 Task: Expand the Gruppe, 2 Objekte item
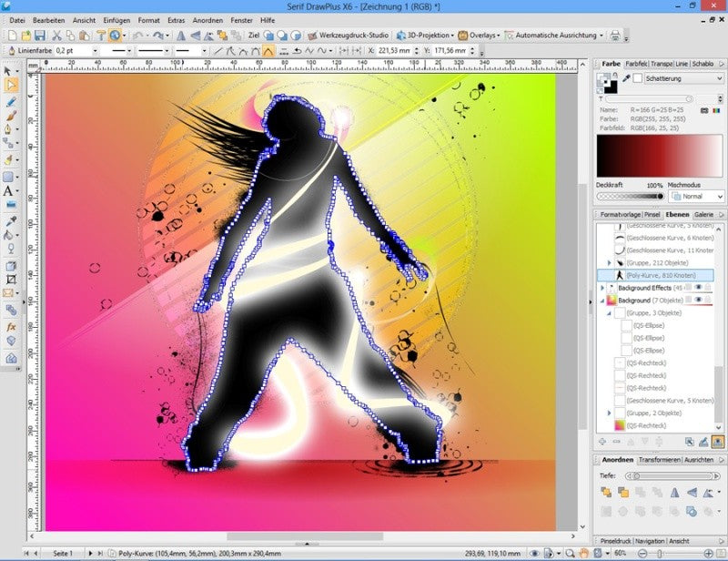609,413
